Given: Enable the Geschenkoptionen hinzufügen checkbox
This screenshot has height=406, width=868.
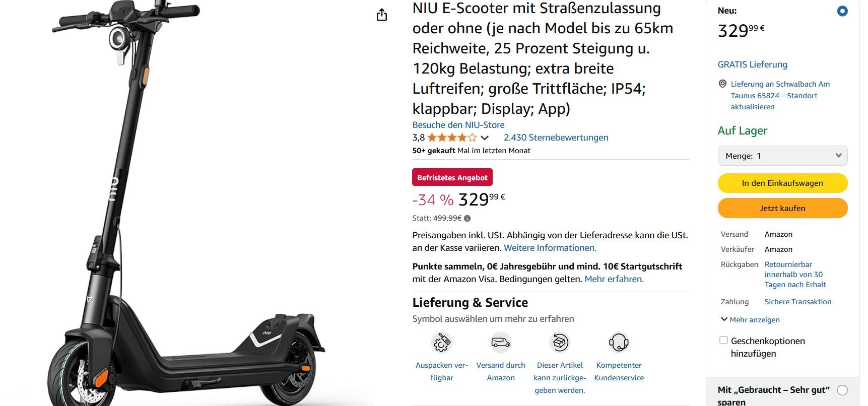Looking at the screenshot, I should coord(723,341).
